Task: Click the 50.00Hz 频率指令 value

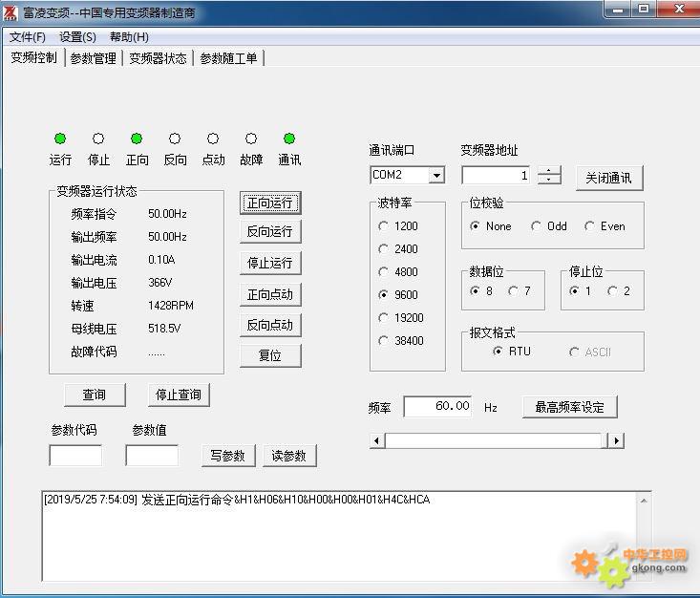Action: coord(167,214)
